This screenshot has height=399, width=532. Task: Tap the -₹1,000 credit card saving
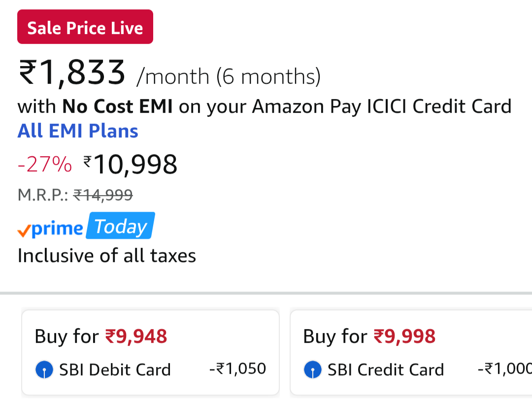tap(505, 368)
